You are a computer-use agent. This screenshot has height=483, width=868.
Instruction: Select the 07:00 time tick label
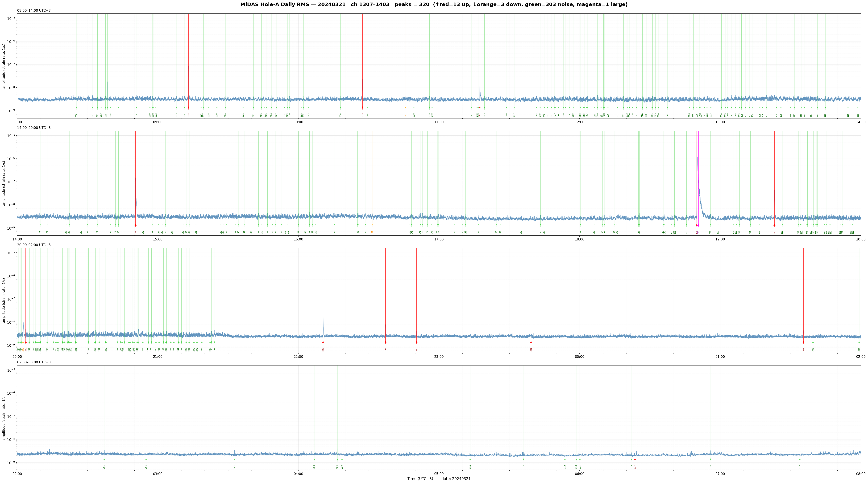pos(720,474)
